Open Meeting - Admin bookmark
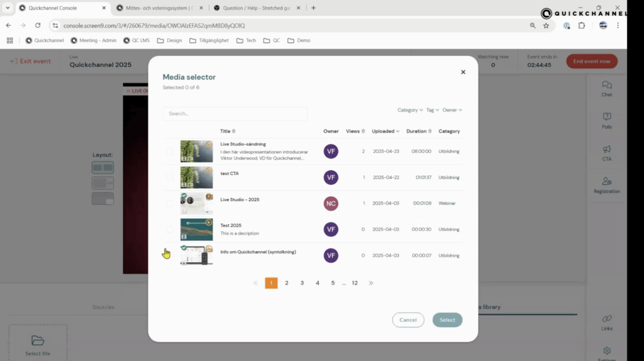The width and height of the screenshot is (644, 361). click(94, 40)
